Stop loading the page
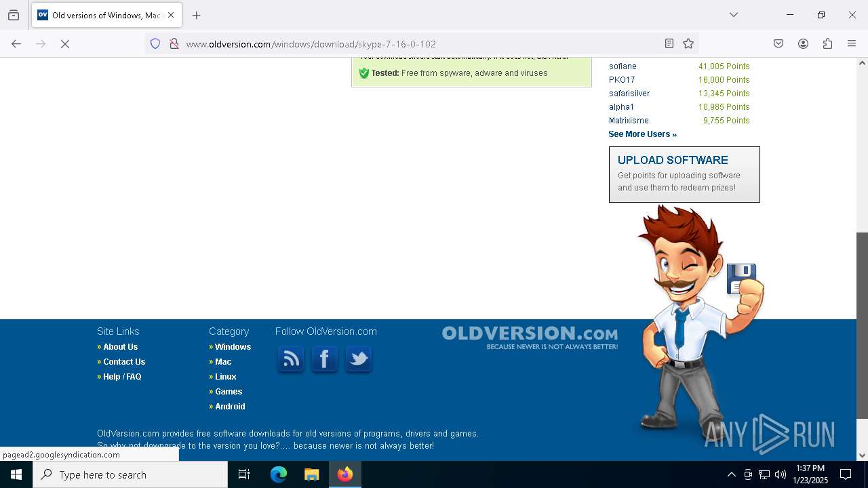Image resolution: width=868 pixels, height=488 pixels. [65, 43]
